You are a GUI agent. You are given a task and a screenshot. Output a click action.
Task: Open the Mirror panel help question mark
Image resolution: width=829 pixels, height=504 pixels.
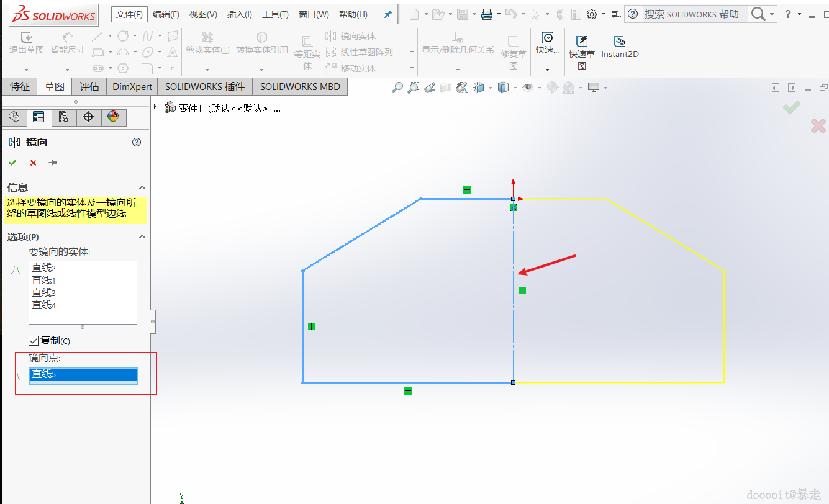pyautogui.click(x=137, y=142)
